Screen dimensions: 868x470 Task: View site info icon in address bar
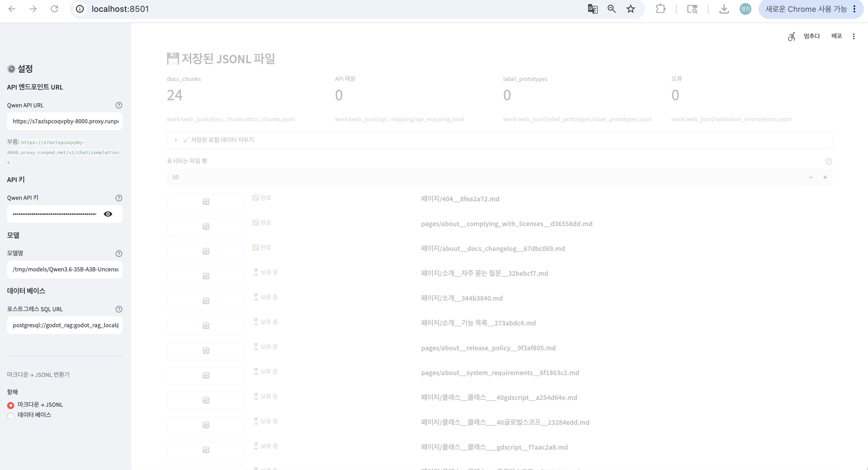click(x=80, y=9)
